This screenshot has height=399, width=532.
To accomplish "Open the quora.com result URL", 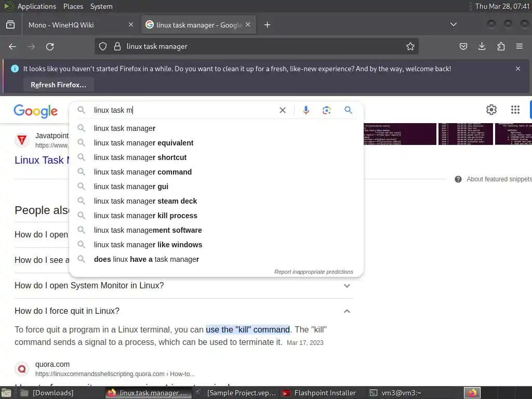I will (x=115, y=374).
